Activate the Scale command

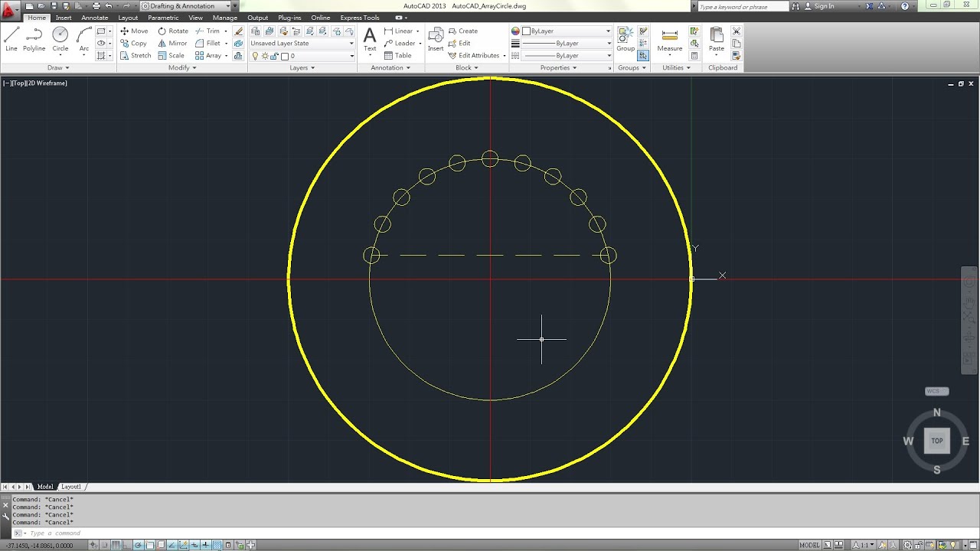pyautogui.click(x=171, y=56)
